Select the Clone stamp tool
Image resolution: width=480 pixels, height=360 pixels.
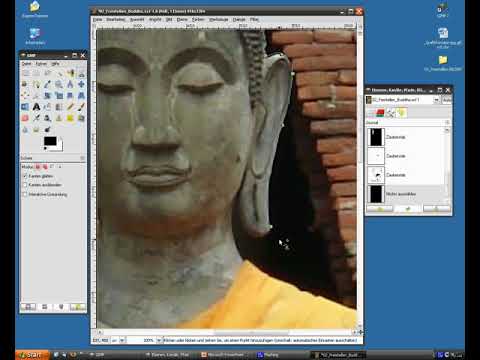(59, 118)
